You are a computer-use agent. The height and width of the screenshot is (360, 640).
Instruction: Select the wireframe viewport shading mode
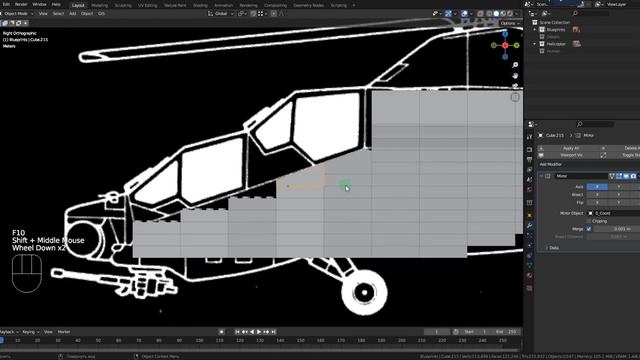coord(489,13)
